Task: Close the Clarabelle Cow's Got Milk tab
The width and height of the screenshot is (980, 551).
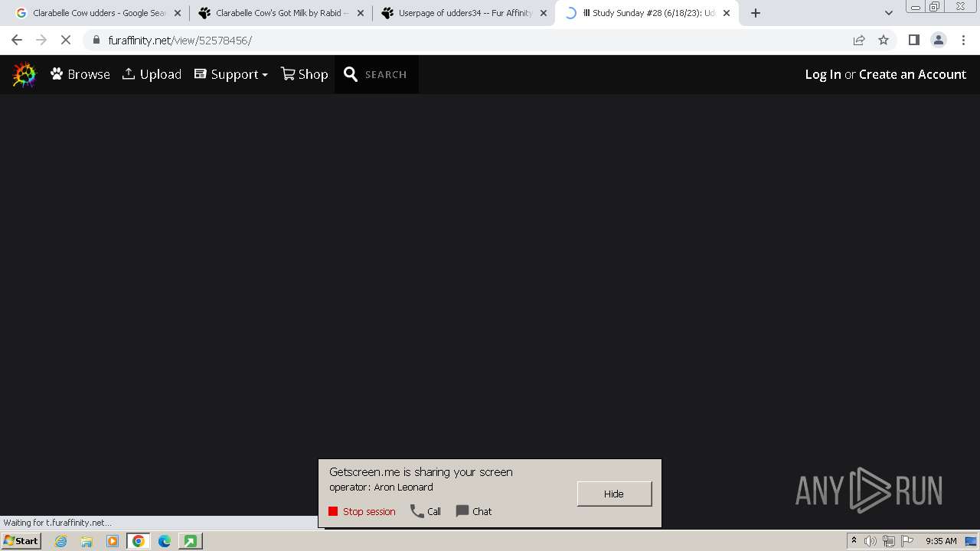Action: (x=361, y=13)
